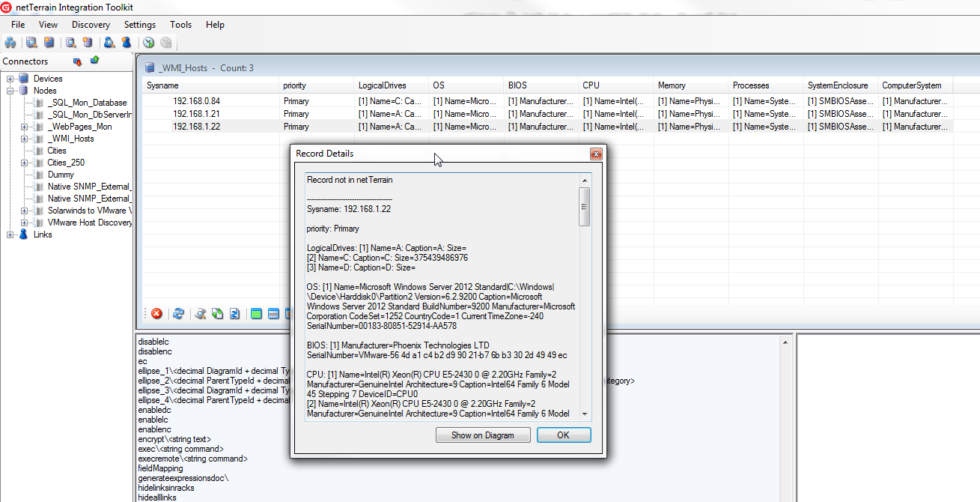Open the Discovery menu
The height and width of the screenshot is (502, 980).
point(91,25)
